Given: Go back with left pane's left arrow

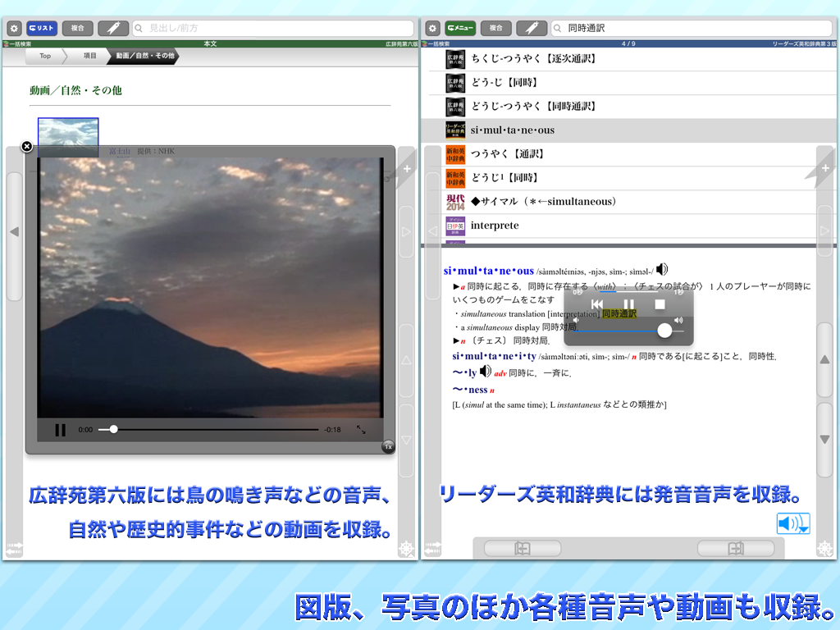Looking at the screenshot, I should [15, 232].
